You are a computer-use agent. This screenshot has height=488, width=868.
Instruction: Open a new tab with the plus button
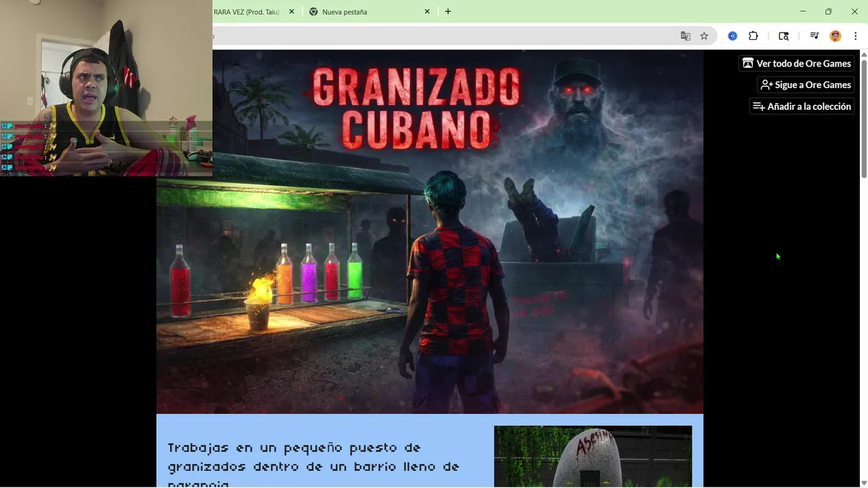pos(448,12)
